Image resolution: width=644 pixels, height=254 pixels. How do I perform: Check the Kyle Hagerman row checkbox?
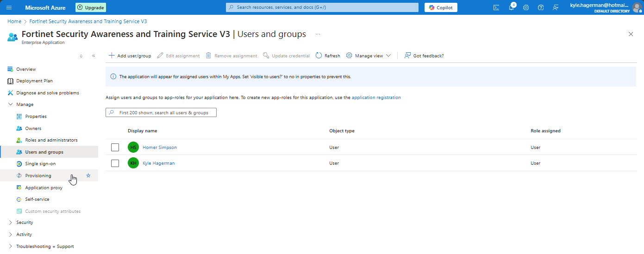click(x=115, y=163)
